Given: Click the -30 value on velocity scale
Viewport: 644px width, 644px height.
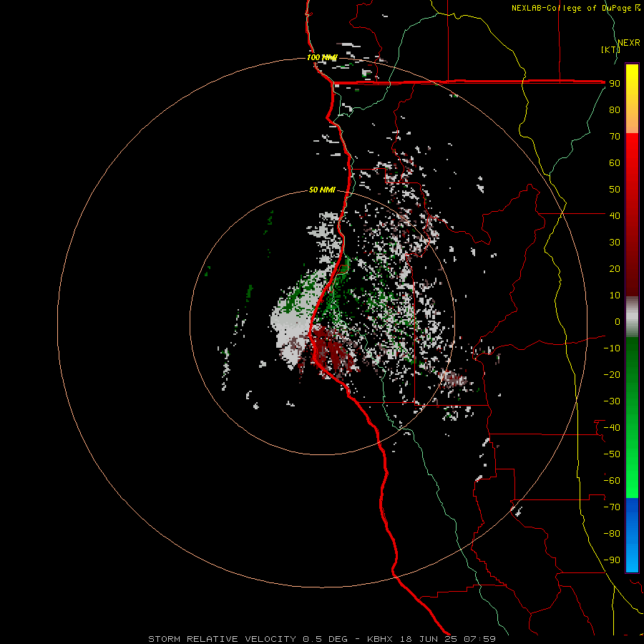Looking at the screenshot, I should [x=612, y=401].
